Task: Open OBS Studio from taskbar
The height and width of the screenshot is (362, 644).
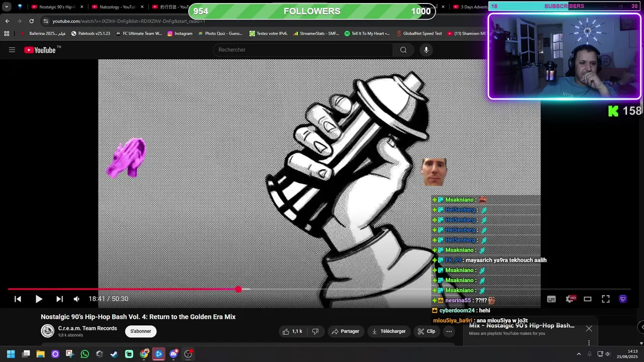Action: [x=188, y=354]
